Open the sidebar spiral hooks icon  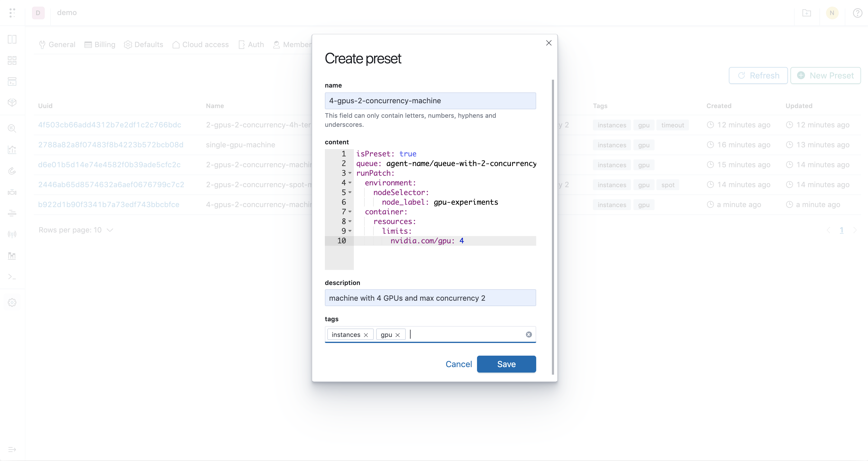pos(12,171)
